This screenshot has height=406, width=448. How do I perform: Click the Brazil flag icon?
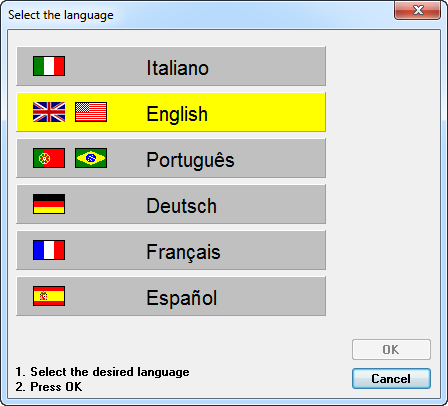(x=91, y=158)
